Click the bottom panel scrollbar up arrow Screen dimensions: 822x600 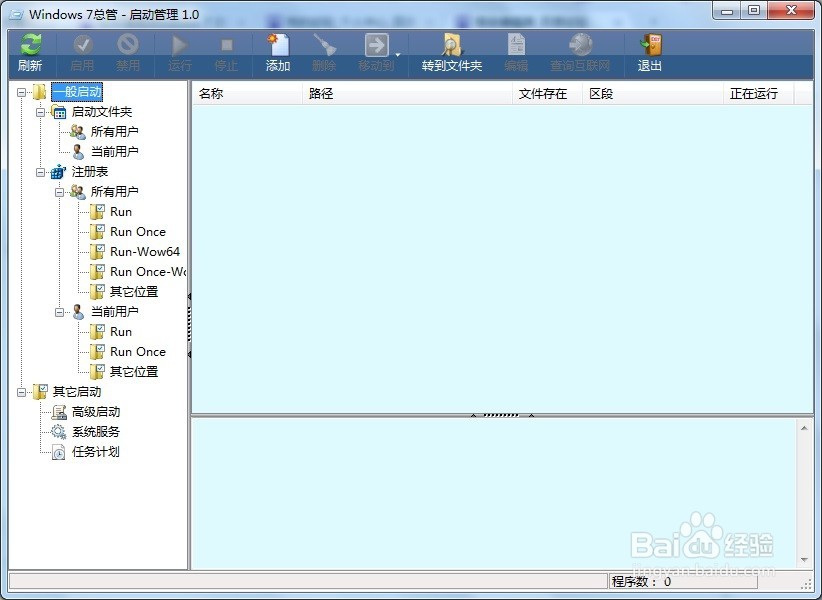pyautogui.click(x=804, y=428)
